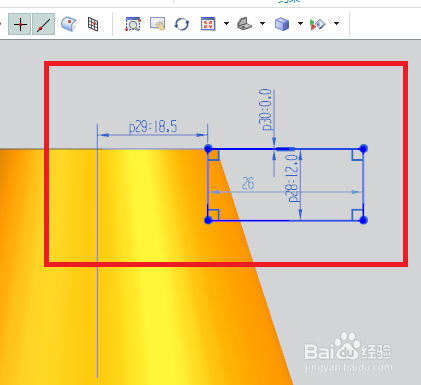Select the Zoom window tool
Screen dimensions: 421x385
pyautogui.click(x=133, y=24)
